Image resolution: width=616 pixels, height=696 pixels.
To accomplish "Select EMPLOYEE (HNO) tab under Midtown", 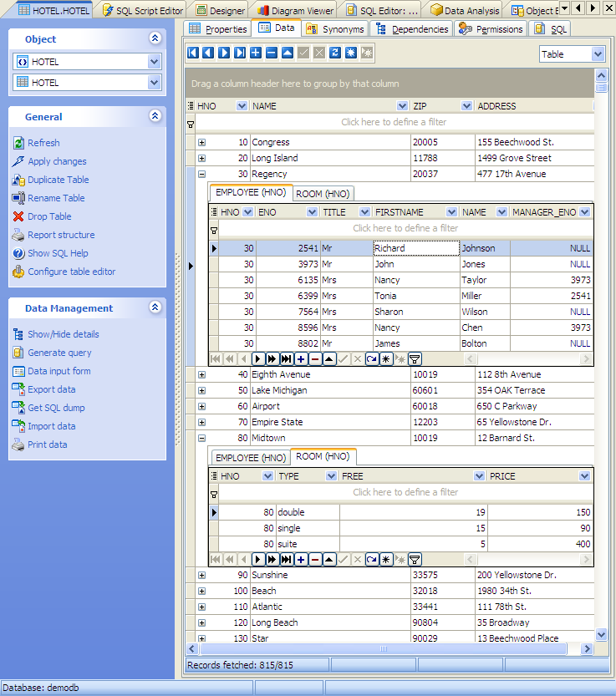I will [251, 458].
